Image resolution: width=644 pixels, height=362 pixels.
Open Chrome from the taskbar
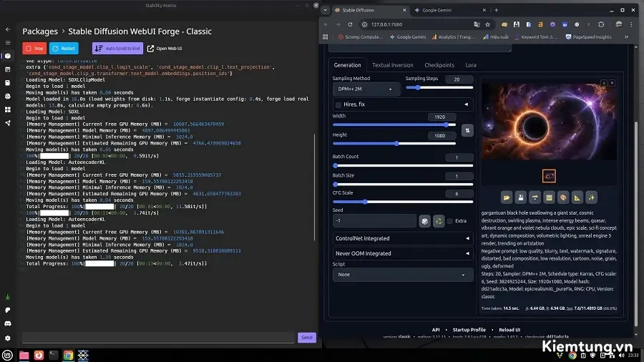click(68, 355)
